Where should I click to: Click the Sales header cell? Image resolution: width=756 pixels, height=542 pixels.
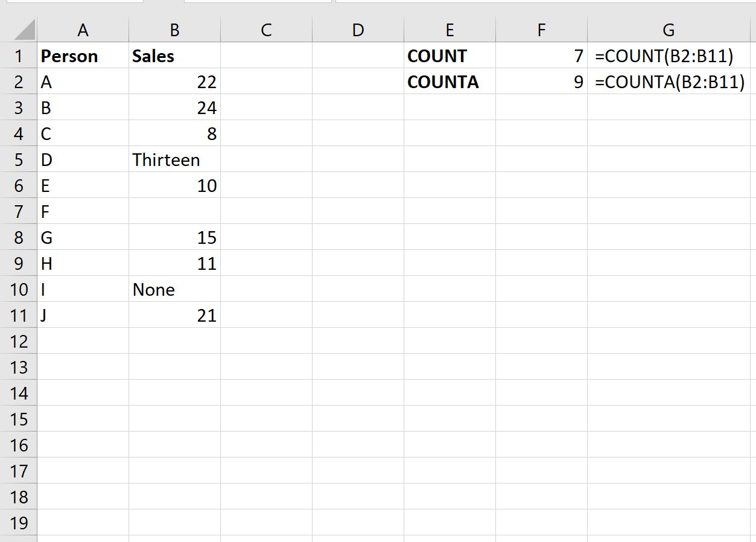click(174, 56)
